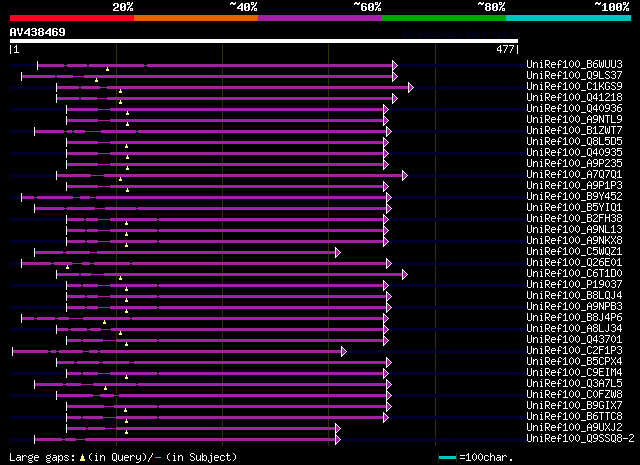This screenshot has width=640, height=465.
Task: Select the UniRef100_C6T1D0 label
Action: coord(574,274)
